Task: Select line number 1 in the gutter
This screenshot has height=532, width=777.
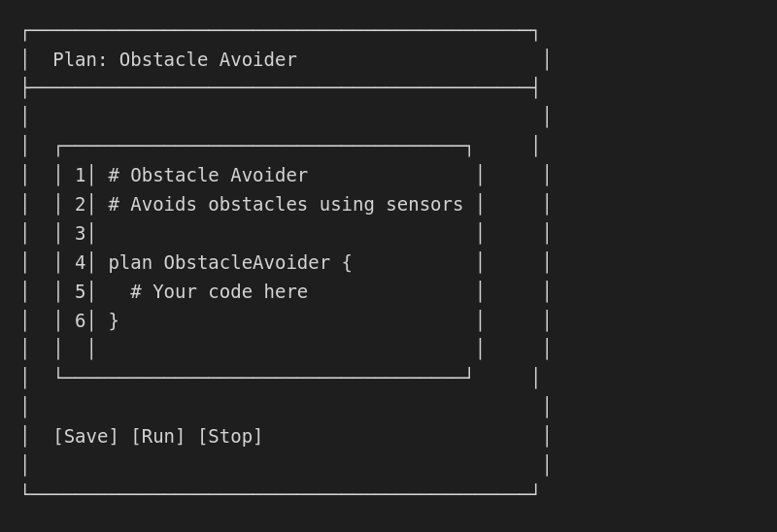Action: [80, 176]
